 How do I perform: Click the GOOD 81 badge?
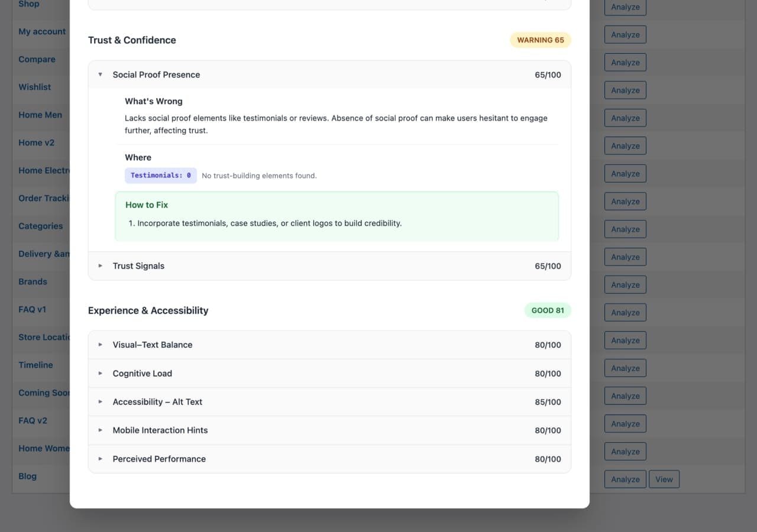[x=548, y=310]
